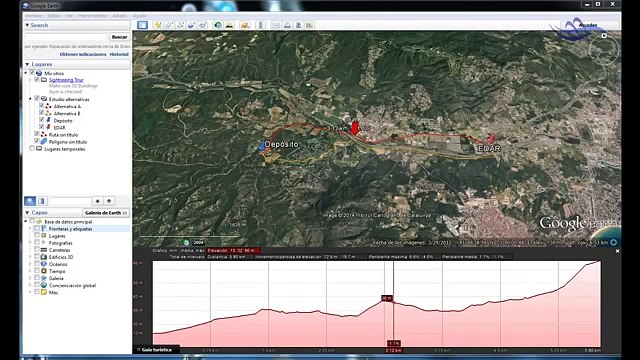Image resolution: width=640 pixels, height=360 pixels.
Task: Open the Sightseeing Tour link
Action: tap(66, 80)
